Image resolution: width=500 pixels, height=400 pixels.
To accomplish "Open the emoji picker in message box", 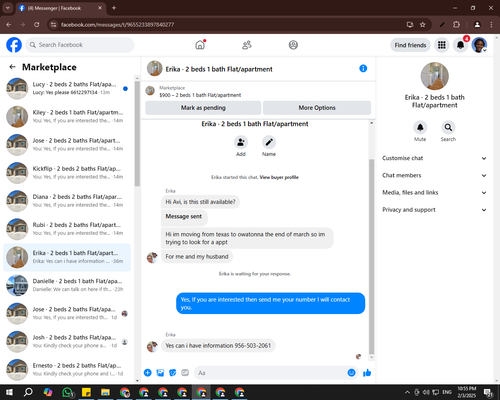I will coord(351,373).
